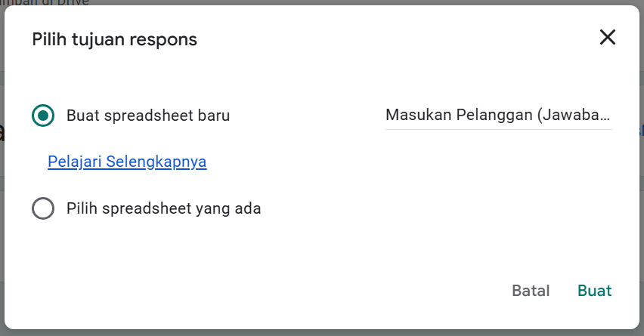Viewport: 644px width, 336px height.
Task: Open the Pelajari Selengkapnya link
Action: [x=127, y=162]
